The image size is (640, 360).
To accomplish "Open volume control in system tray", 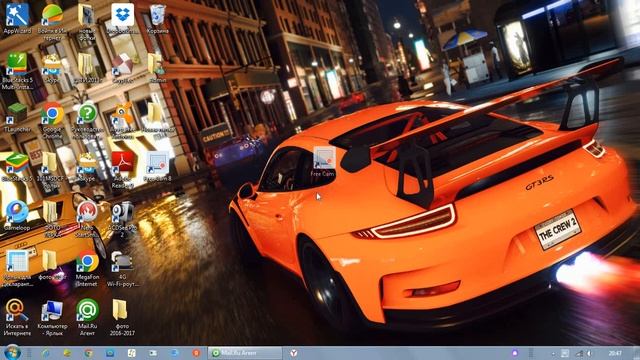I will 590,353.
